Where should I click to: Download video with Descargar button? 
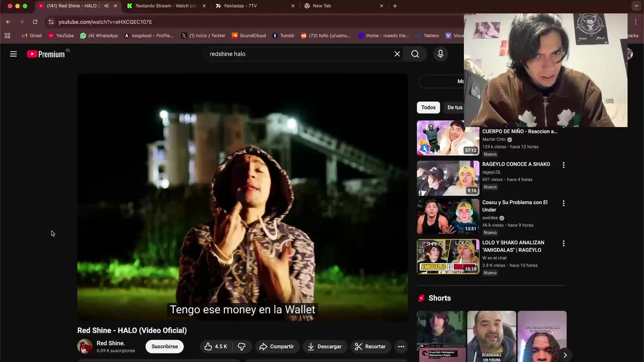tap(325, 346)
